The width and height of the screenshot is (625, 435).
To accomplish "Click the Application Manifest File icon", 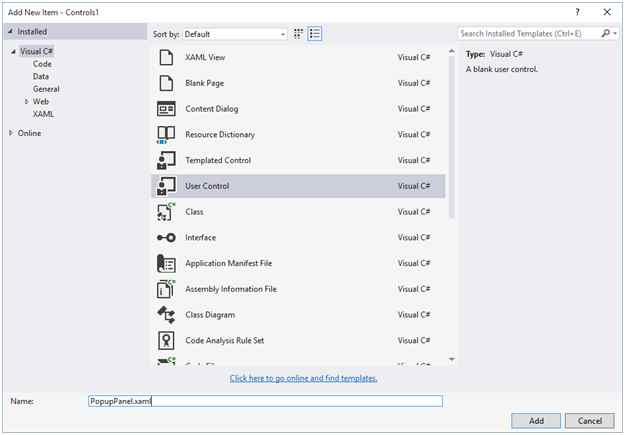I will pos(166,264).
